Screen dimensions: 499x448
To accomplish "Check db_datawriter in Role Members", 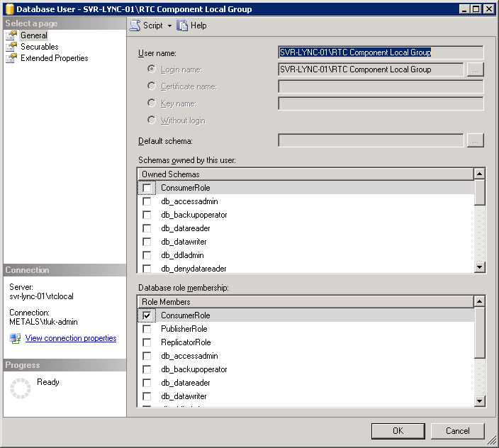I will pos(147,396).
